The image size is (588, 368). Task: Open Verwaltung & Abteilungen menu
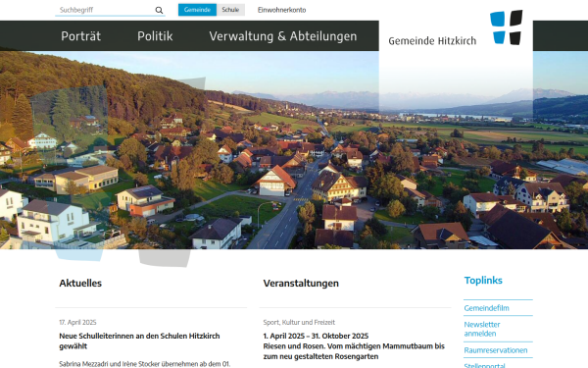283,36
